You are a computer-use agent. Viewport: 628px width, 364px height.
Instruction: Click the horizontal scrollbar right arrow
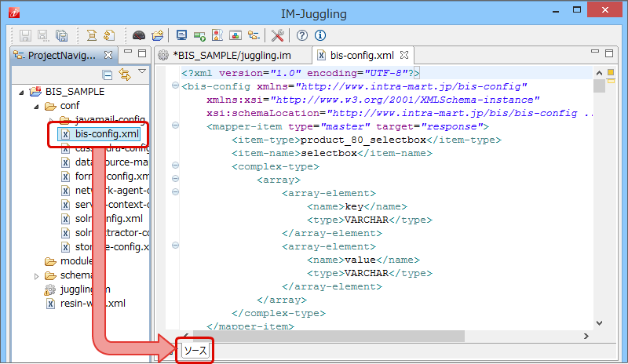(586, 336)
